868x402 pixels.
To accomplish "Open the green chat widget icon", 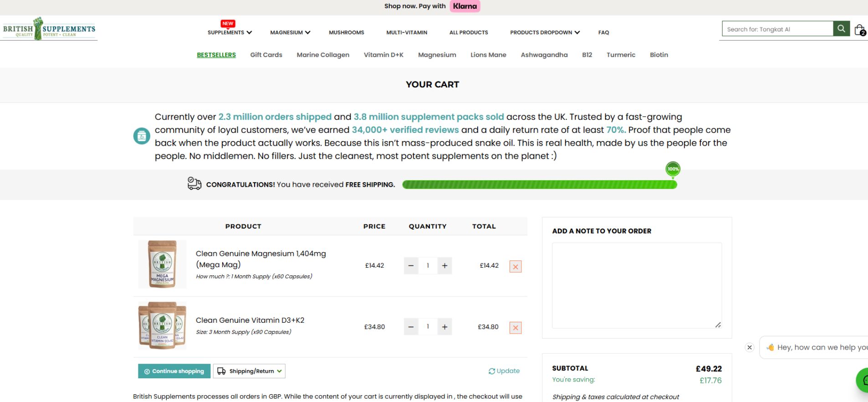I will [863, 380].
